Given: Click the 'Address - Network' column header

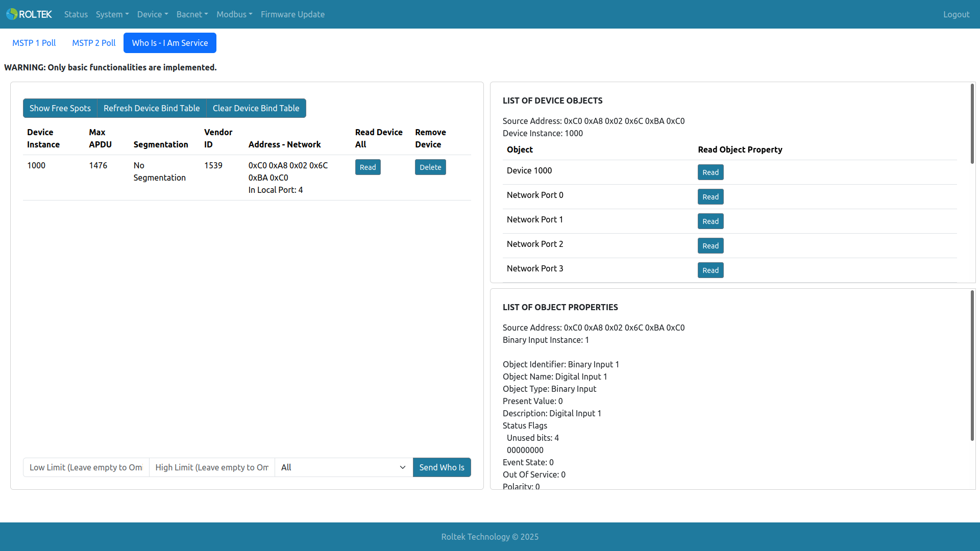Looking at the screenshot, I should coord(285,144).
